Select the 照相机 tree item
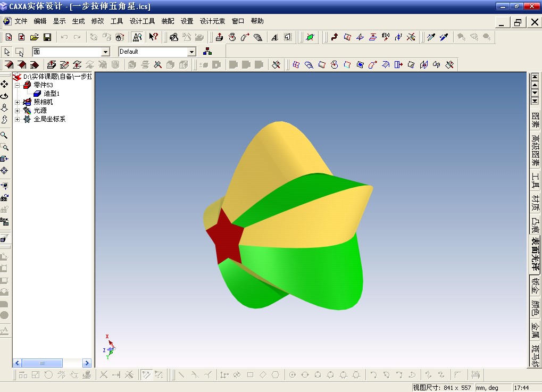The width and height of the screenshot is (542, 392). (43, 102)
